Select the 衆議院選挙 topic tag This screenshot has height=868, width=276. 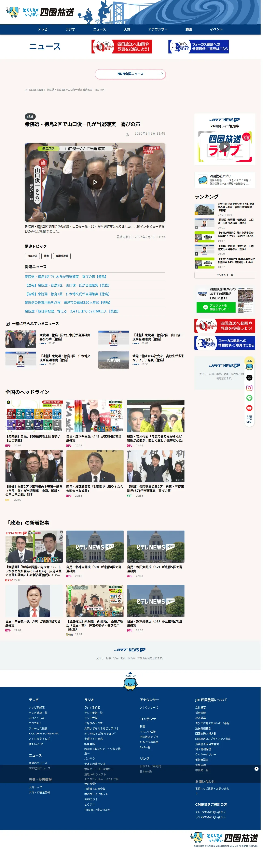[x=62, y=256]
